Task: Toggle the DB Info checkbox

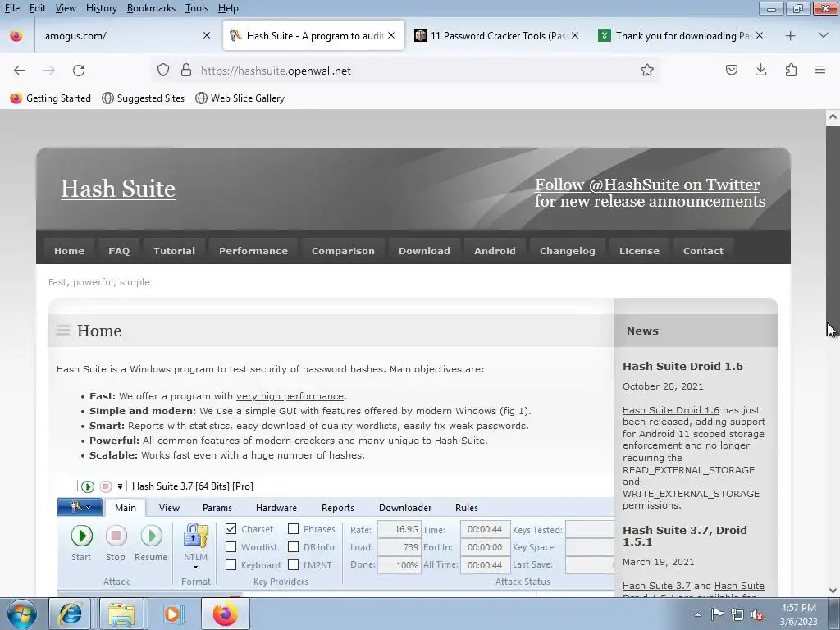Action: coord(293,547)
